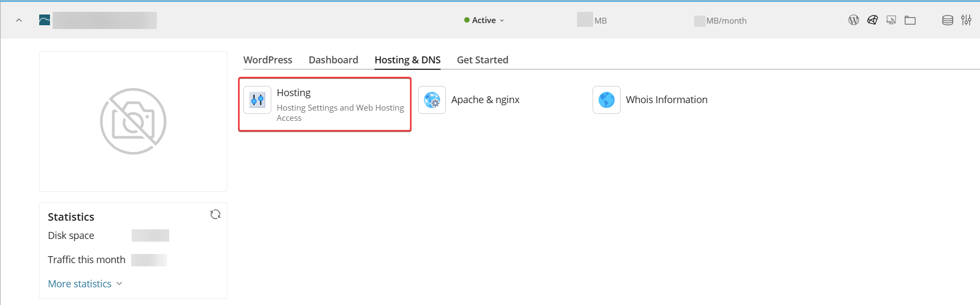The image size is (980, 305).
Task: Collapse the domain row chevron
Action: pyautogui.click(x=19, y=20)
